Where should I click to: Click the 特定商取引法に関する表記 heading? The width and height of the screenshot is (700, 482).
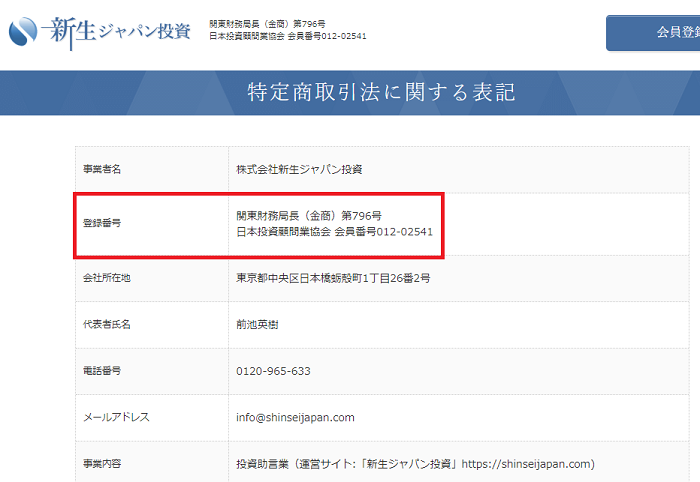[381, 92]
